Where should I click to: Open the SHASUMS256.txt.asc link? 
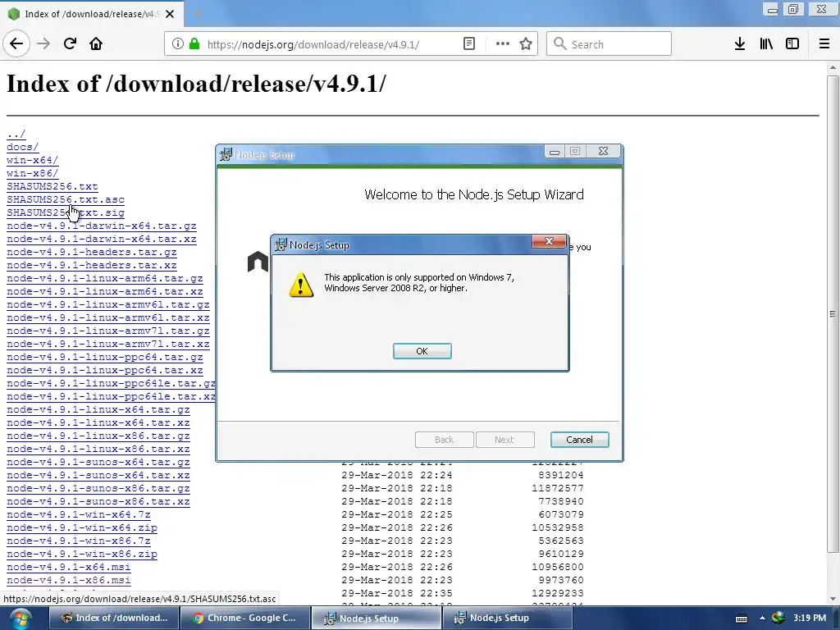coord(66,200)
